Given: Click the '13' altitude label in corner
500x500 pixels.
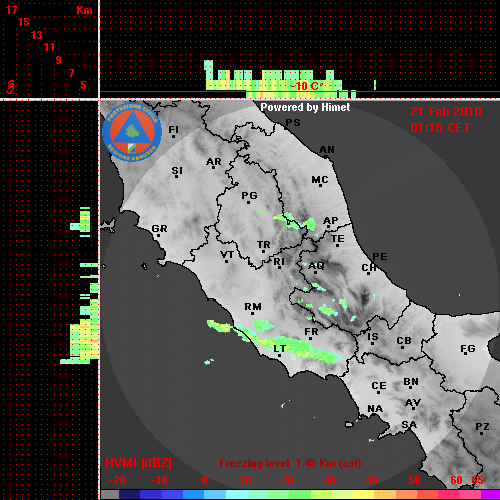Looking at the screenshot, I should [x=37, y=35].
